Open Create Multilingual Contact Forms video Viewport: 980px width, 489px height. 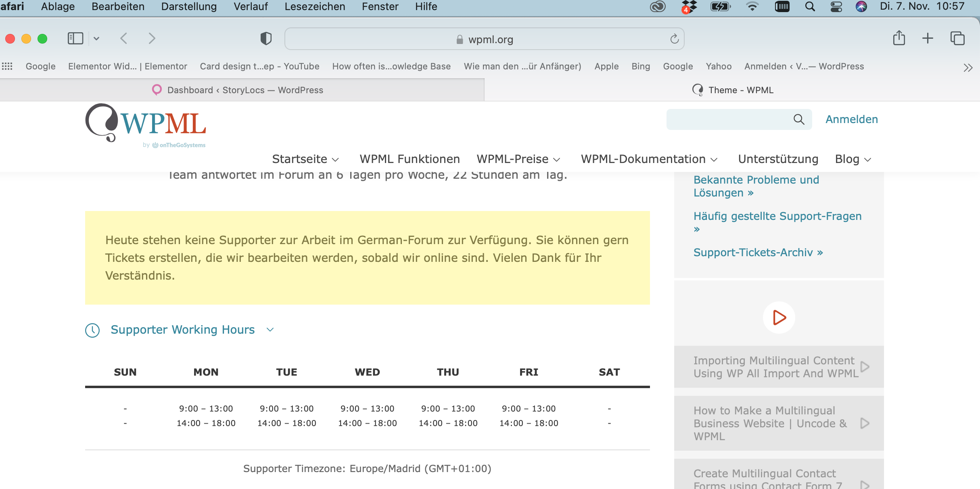click(x=779, y=474)
